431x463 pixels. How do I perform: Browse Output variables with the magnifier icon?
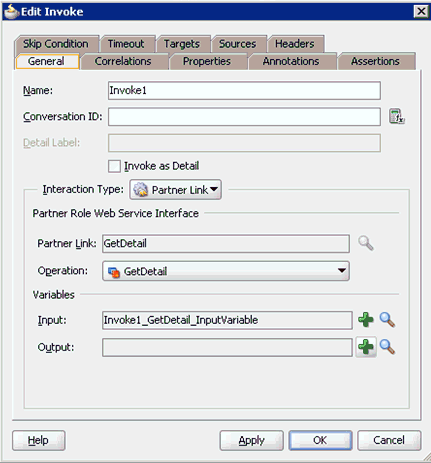pyautogui.click(x=387, y=347)
